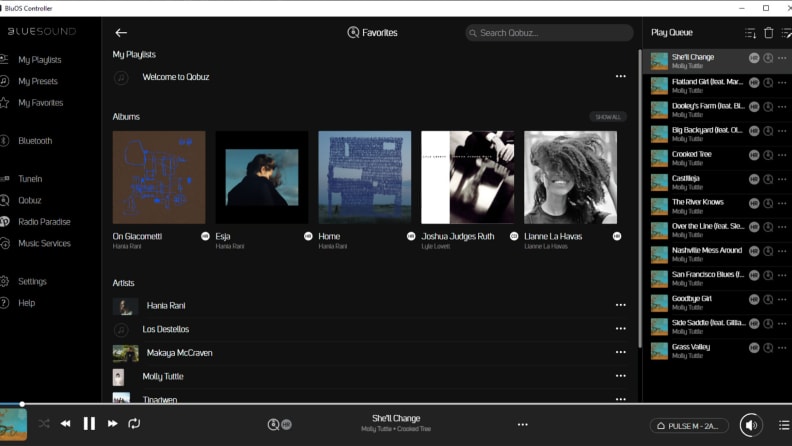The image size is (792, 446).
Task: Click the Qobuz search field
Action: coord(549,33)
